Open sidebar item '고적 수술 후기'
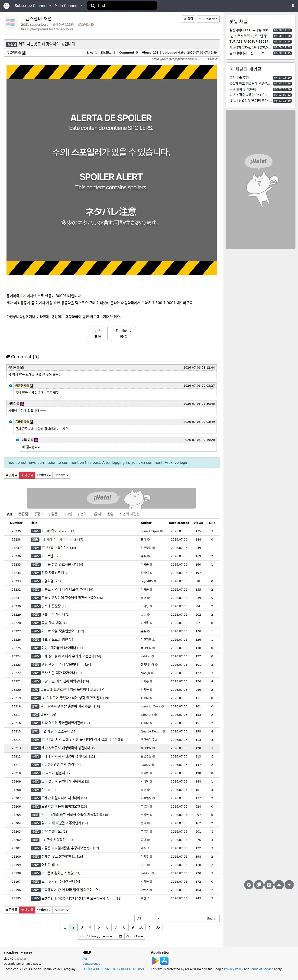 tap(239, 78)
